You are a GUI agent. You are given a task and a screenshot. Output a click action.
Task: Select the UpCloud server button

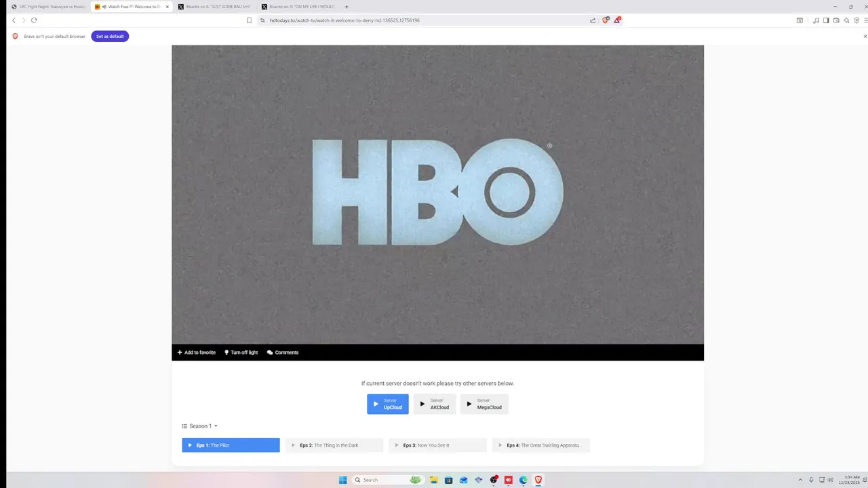388,404
